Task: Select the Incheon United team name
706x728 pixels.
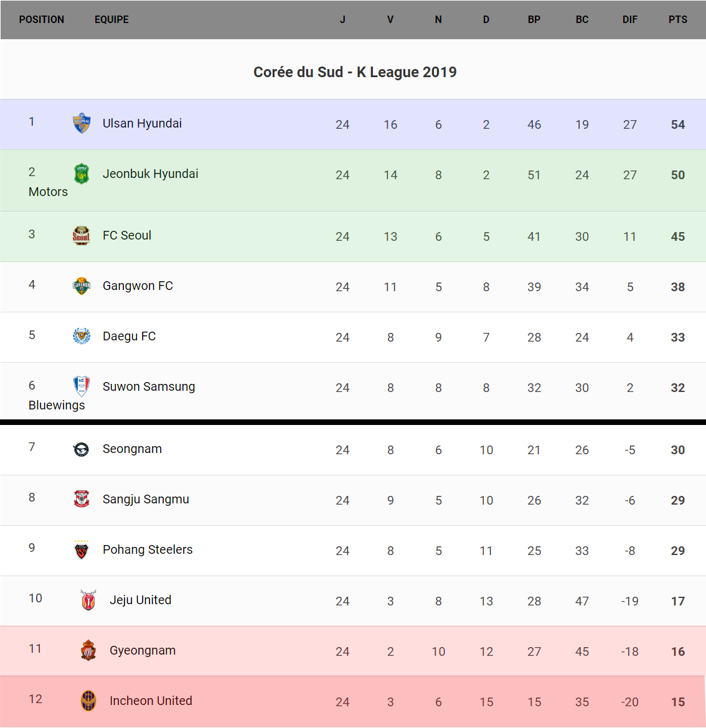Action: click(x=151, y=701)
